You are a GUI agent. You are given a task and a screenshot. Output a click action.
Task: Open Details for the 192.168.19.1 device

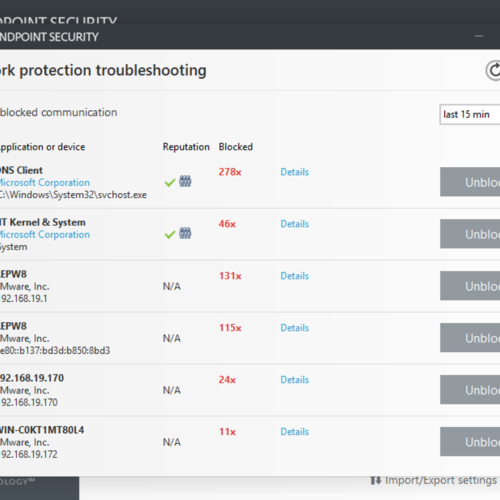coord(295,276)
